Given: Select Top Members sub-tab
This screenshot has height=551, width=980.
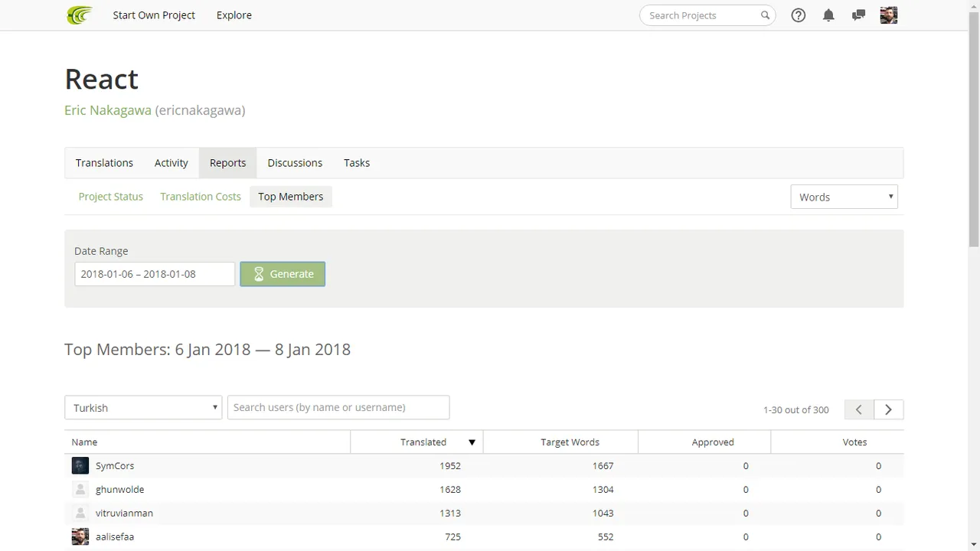Looking at the screenshot, I should point(291,197).
